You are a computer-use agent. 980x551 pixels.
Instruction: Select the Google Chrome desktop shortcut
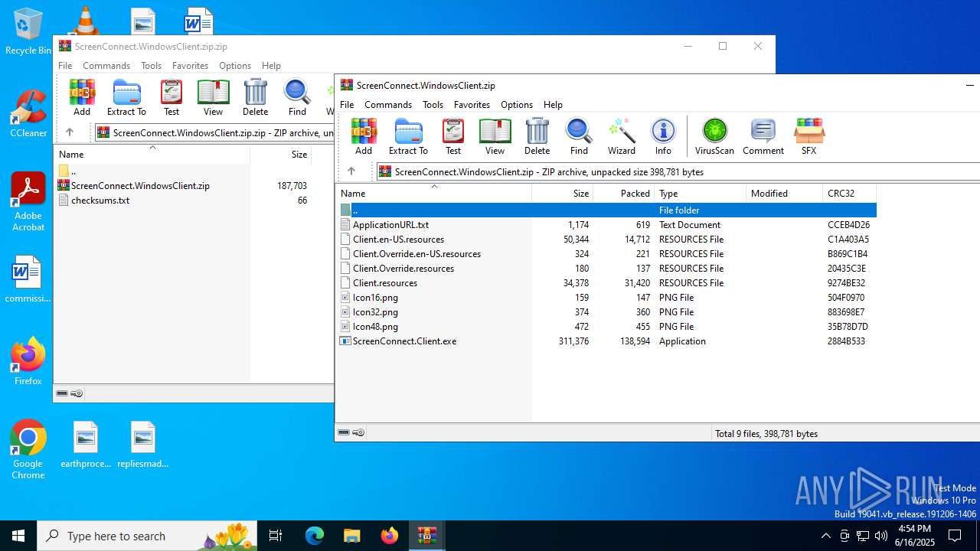tap(28, 450)
